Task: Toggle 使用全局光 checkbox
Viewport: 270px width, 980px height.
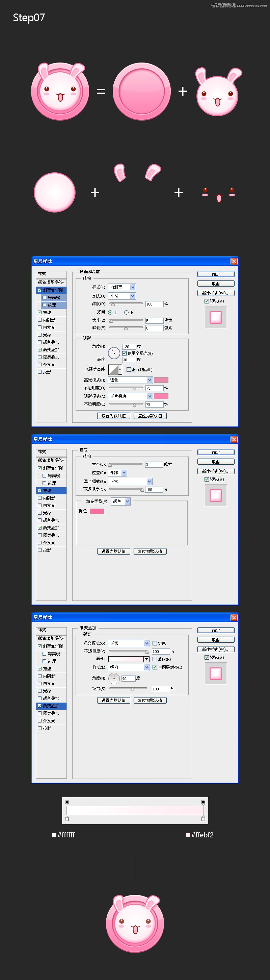Action: click(124, 353)
